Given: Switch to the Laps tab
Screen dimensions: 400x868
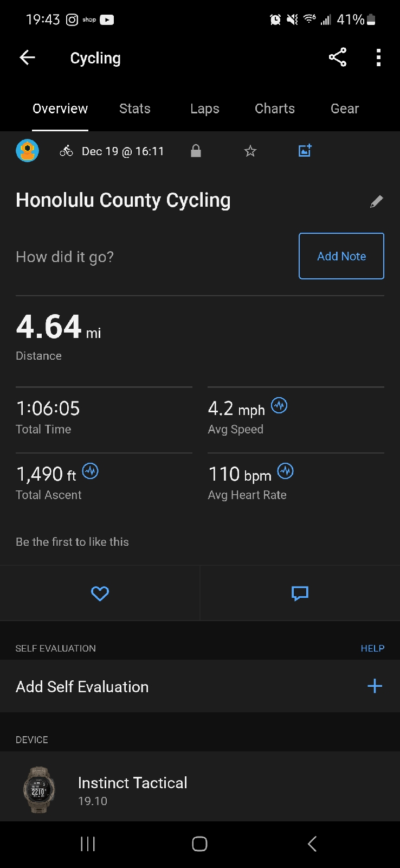Looking at the screenshot, I should pos(205,108).
